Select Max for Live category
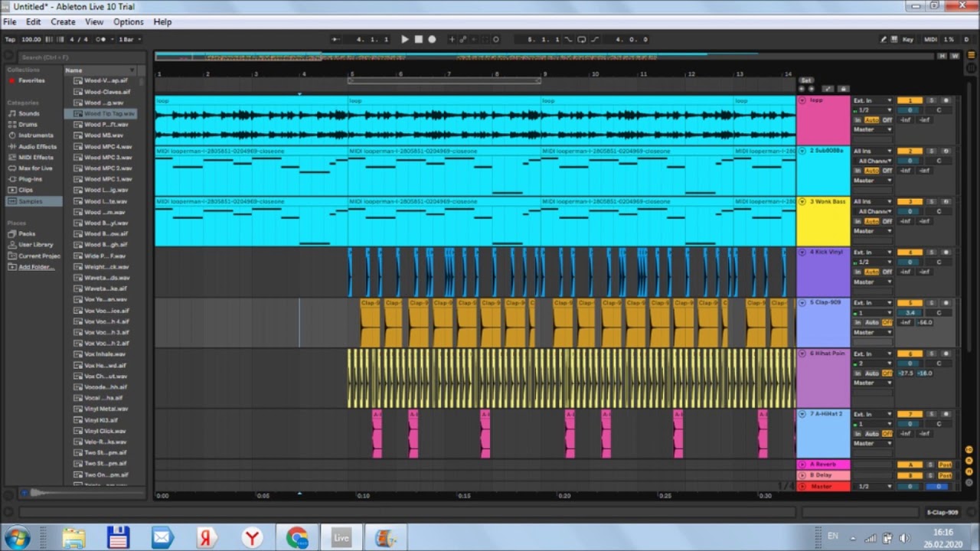The image size is (980, 551). pos(36,168)
